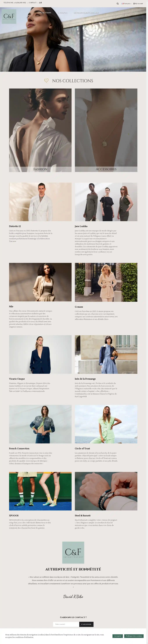The width and height of the screenshot is (148, 644).
Task: Accept cookies with Accepter button
Action: pos(118,636)
